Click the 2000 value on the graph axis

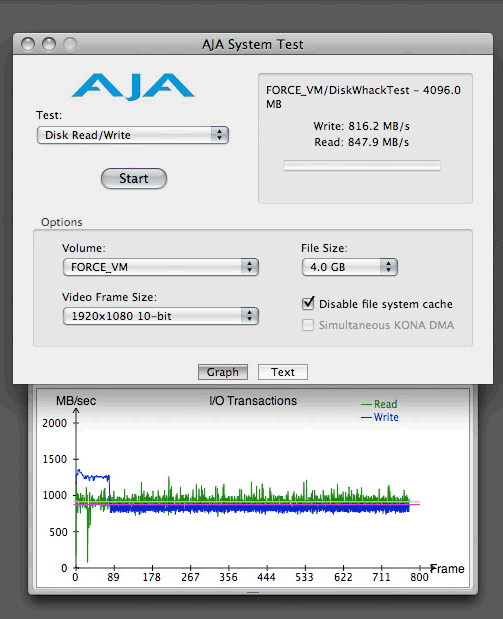pyautogui.click(x=54, y=423)
